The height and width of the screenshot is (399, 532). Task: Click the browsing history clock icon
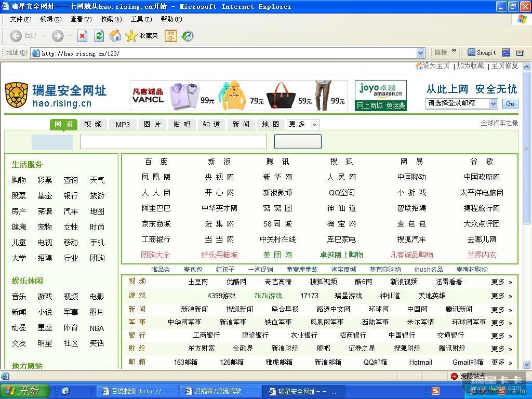click(x=188, y=36)
